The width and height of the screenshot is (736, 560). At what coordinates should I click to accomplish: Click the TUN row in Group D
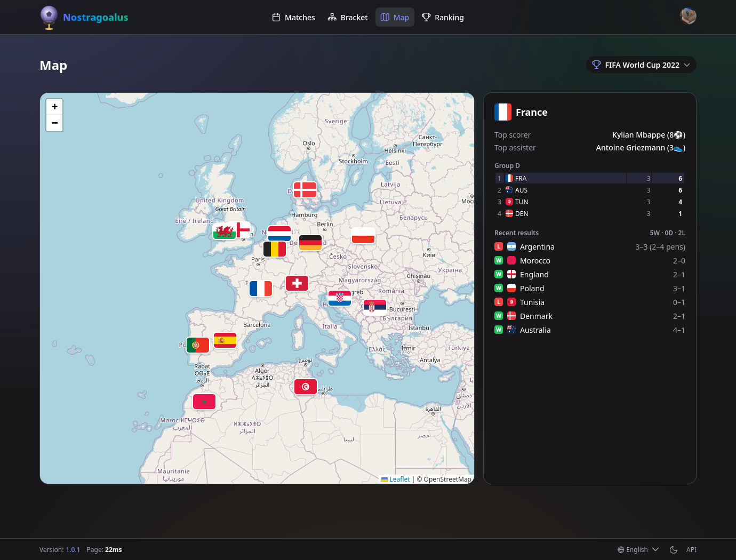coord(590,202)
